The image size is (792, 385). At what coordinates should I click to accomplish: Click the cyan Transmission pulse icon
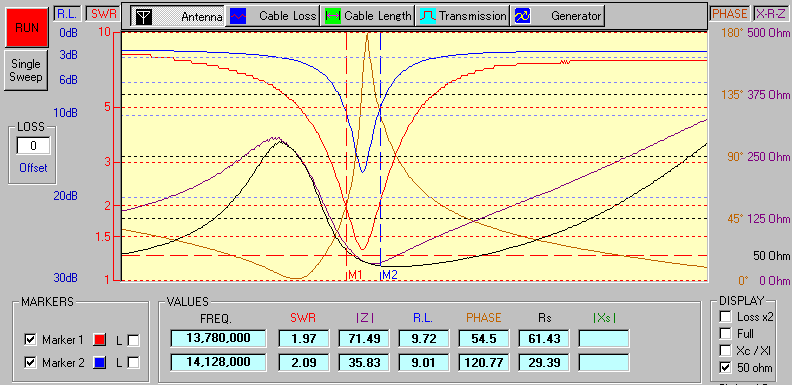coord(428,16)
